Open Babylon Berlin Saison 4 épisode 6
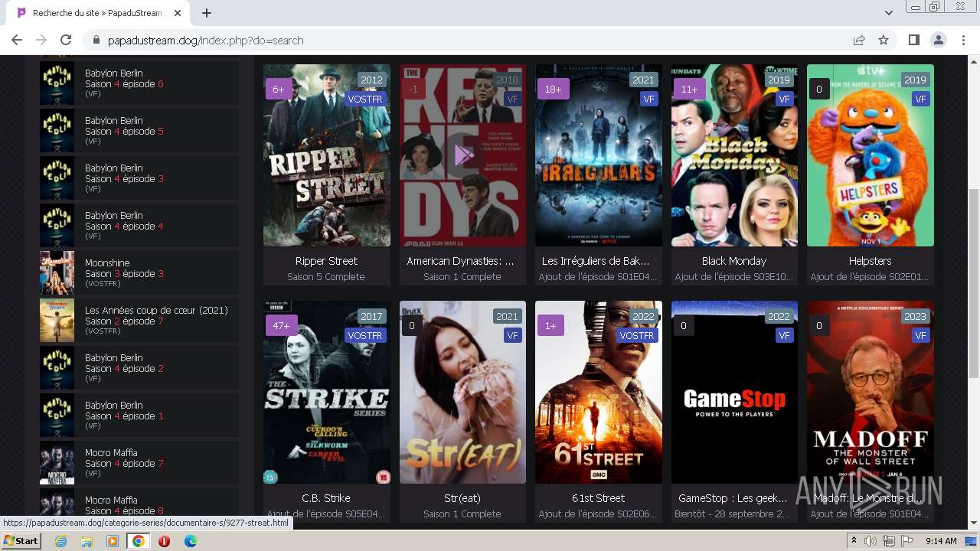Screen dimensions: 980x551 tap(139, 83)
